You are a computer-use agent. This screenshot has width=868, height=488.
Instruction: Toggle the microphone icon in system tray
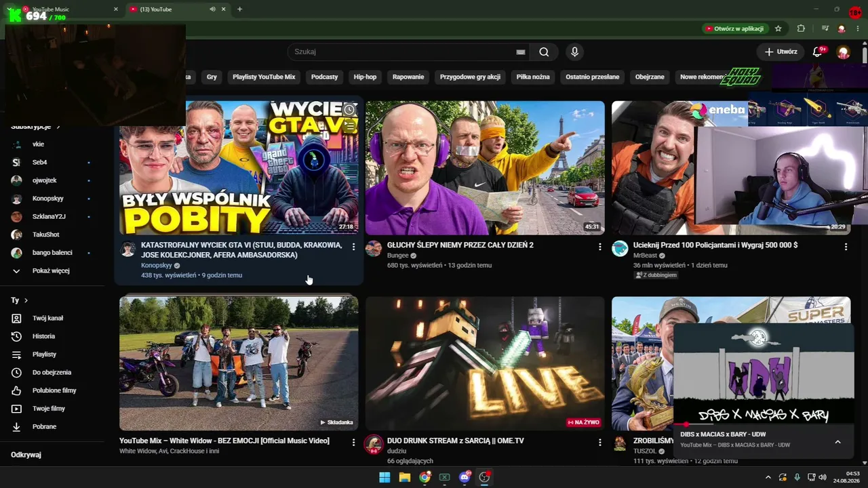tap(797, 477)
